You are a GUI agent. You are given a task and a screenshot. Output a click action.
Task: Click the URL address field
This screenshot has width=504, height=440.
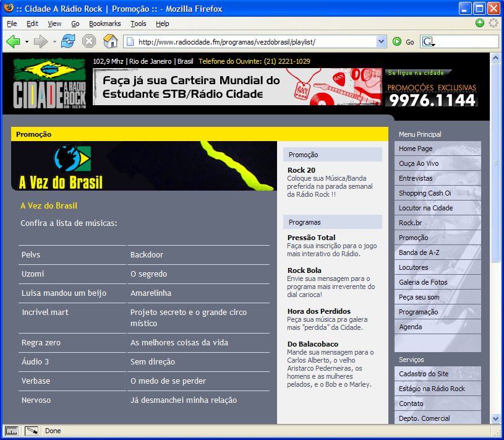[256, 42]
